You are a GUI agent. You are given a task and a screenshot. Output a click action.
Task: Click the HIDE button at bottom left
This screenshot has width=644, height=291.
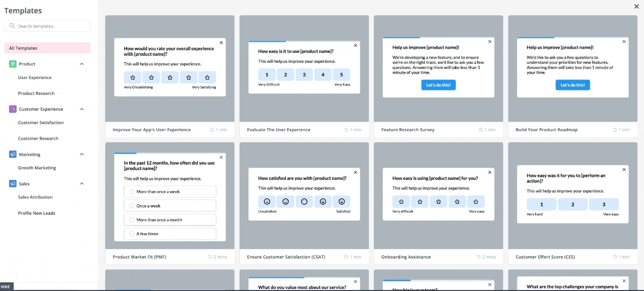coord(6,286)
